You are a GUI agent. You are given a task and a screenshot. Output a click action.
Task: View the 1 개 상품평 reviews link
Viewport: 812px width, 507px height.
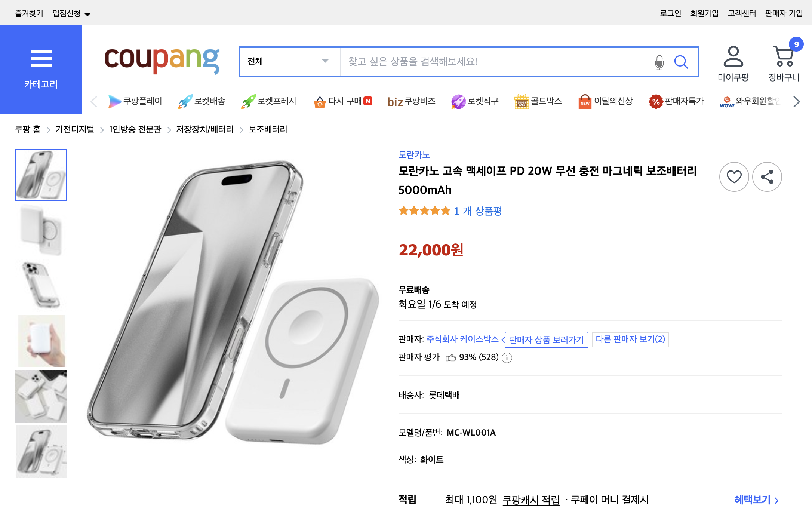pyautogui.click(x=477, y=211)
